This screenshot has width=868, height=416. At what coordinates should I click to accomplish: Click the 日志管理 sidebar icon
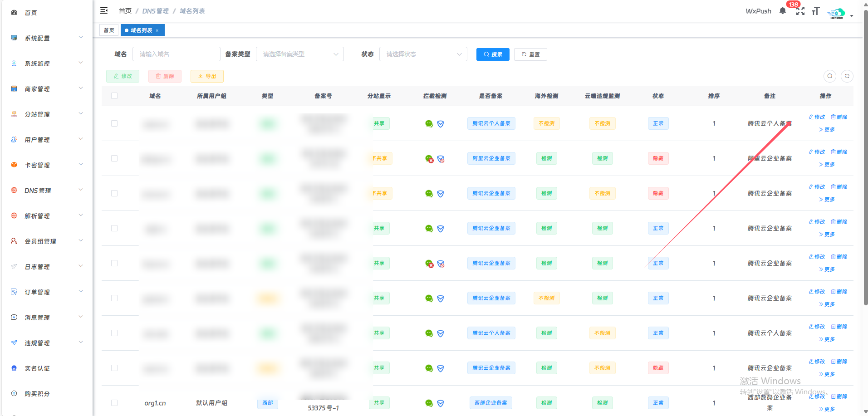pos(14,267)
